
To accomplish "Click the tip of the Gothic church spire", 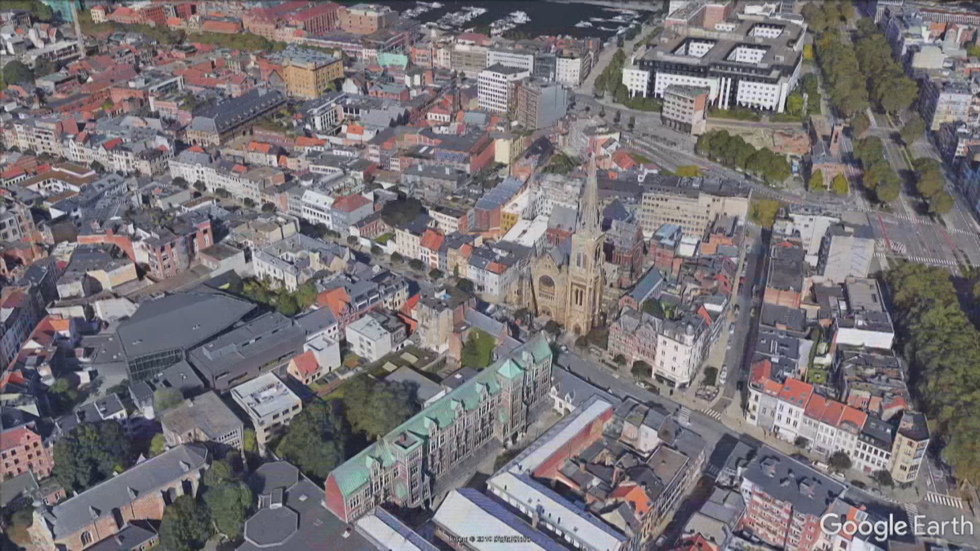I will click(592, 157).
